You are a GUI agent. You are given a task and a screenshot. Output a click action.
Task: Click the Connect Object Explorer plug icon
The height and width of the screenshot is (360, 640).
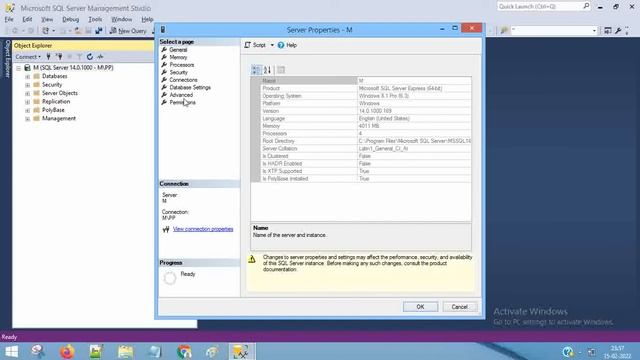tap(49, 57)
